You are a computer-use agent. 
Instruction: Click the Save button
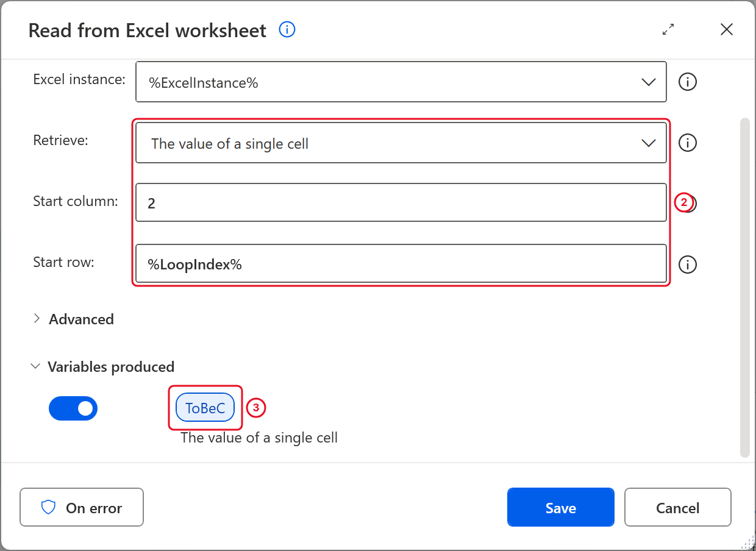click(560, 507)
